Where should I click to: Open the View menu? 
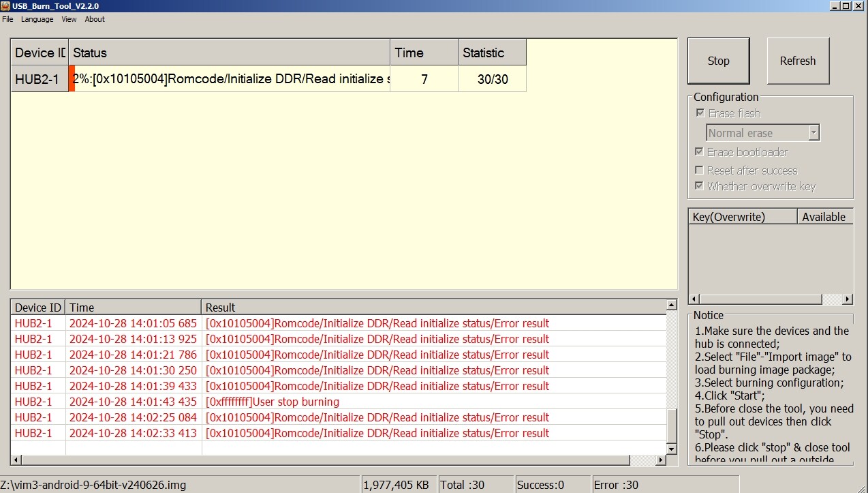point(69,19)
